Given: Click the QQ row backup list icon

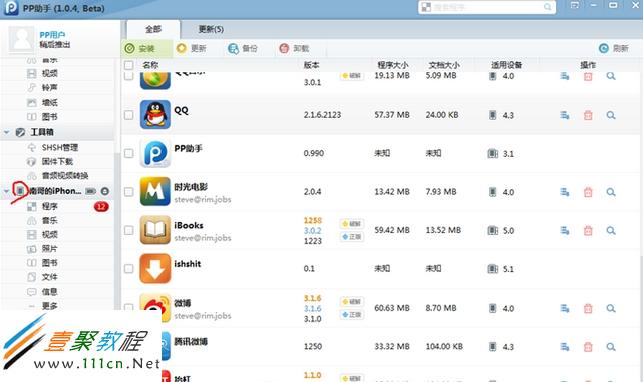Looking at the screenshot, I should coord(565,115).
